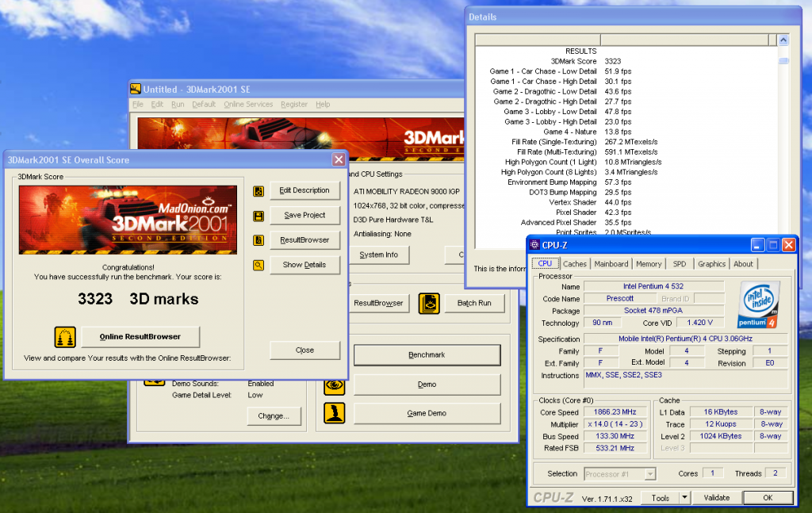Click the Demo button
812x513 pixels.
tap(427, 385)
